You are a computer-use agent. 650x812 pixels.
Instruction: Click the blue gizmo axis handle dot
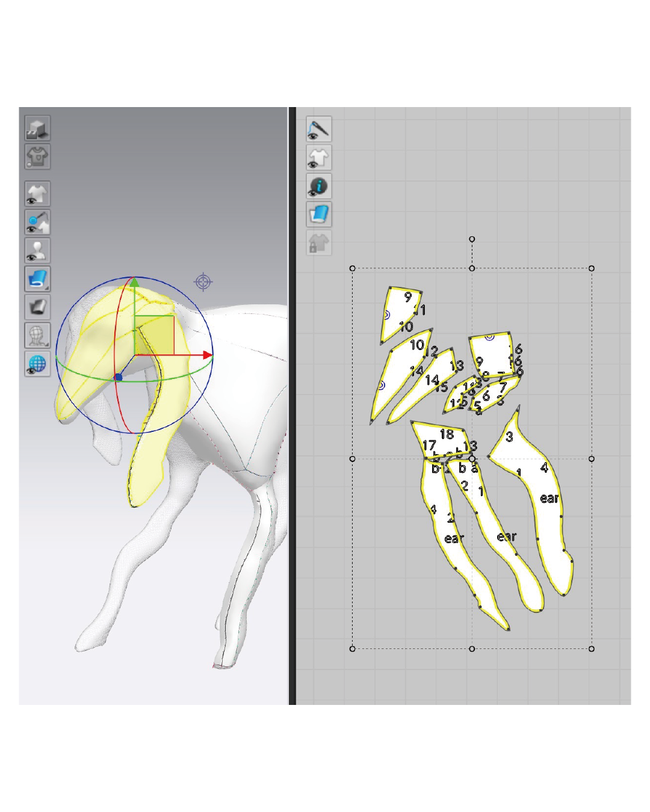pyautogui.click(x=119, y=377)
